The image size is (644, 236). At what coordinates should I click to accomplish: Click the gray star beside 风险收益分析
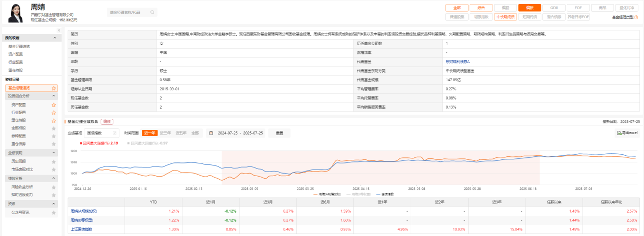pos(54,186)
